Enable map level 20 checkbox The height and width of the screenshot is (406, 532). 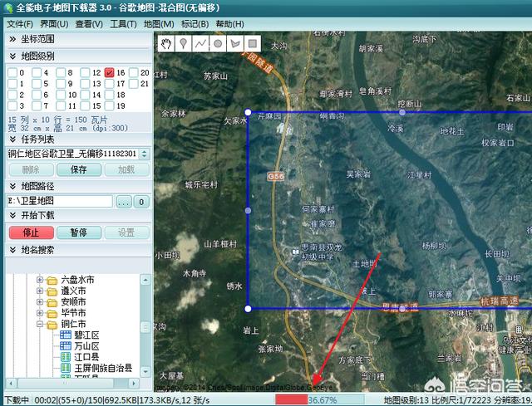[x=134, y=72]
